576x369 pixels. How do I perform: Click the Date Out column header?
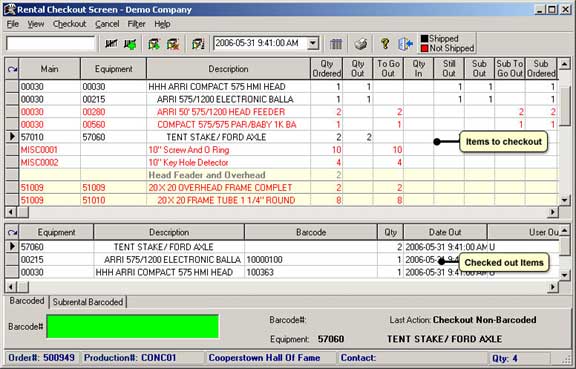(x=445, y=232)
